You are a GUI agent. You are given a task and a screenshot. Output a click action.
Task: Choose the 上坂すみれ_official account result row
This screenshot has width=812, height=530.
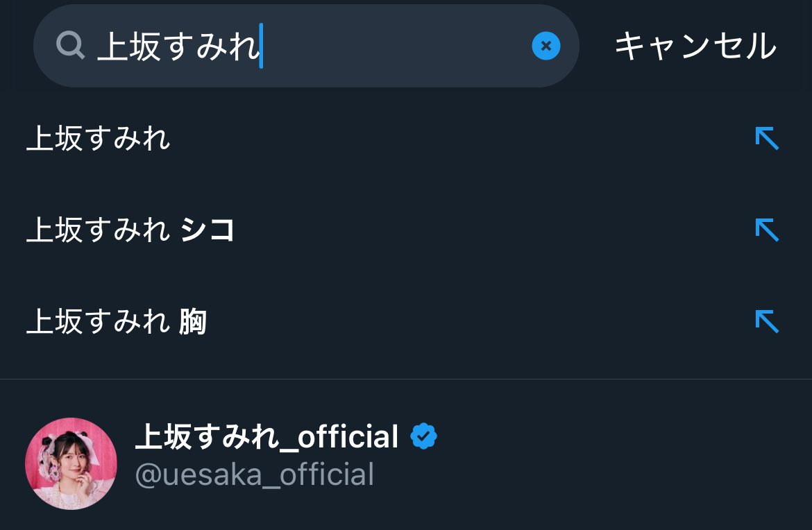[x=406, y=463]
